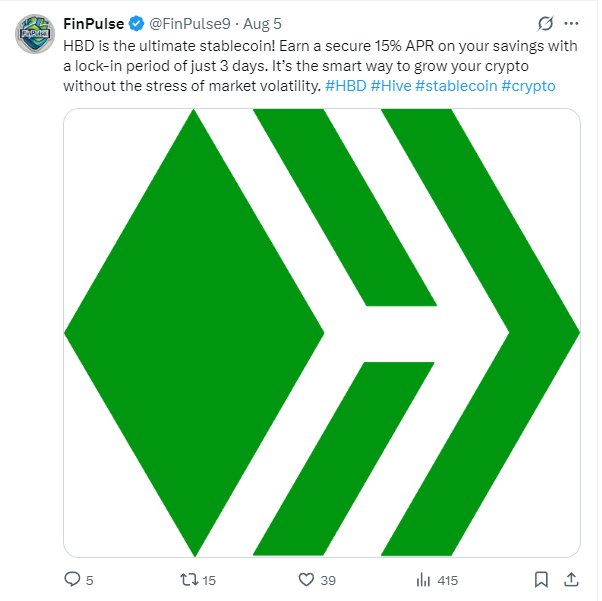
Task: Open the Aug 5 timestamp link
Action: 264,24
